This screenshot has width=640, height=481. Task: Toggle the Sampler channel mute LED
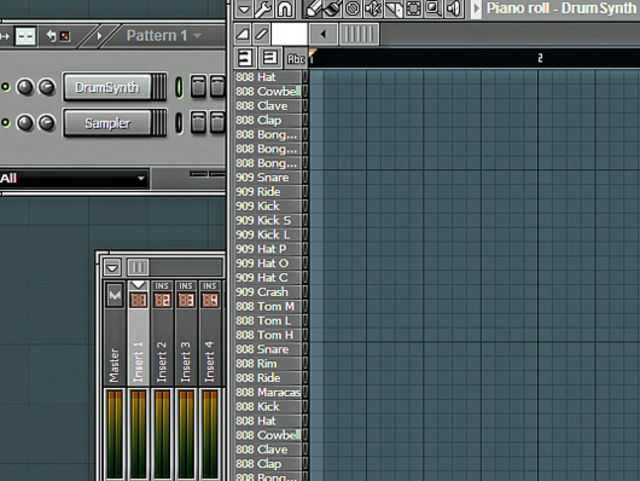(5, 122)
